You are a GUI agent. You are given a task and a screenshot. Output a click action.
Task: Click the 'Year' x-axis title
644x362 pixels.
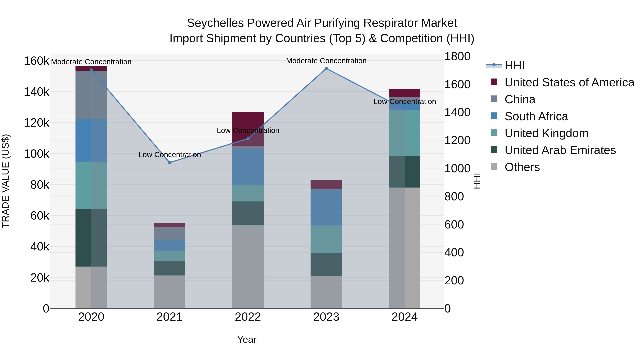pos(247,339)
